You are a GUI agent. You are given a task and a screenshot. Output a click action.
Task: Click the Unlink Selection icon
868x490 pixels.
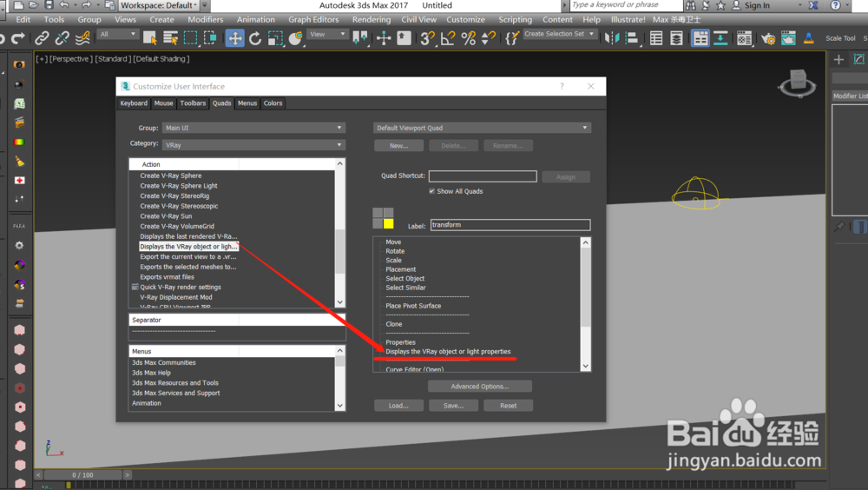tap(62, 38)
